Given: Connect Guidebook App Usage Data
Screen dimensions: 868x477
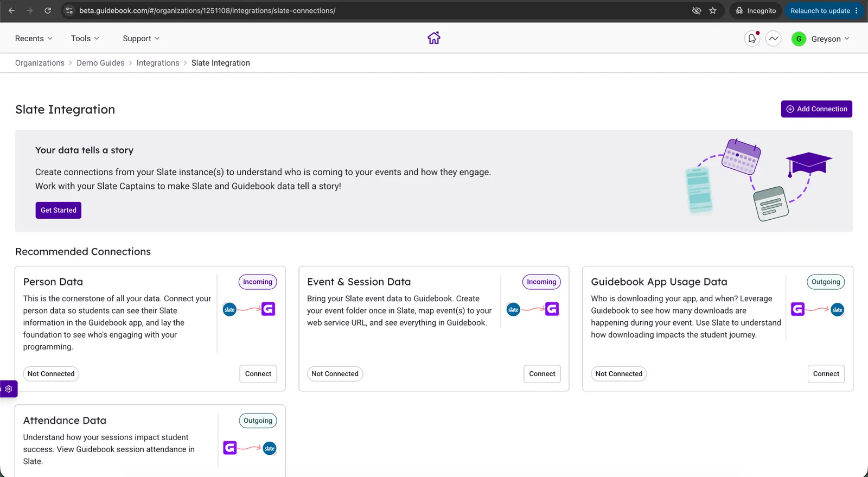Looking at the screenshot, I should coord(826,374).
